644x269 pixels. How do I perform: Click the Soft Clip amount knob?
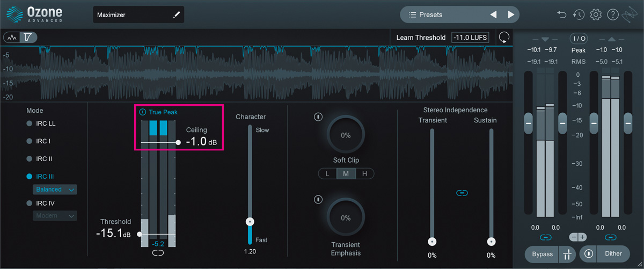click(346, 135)
